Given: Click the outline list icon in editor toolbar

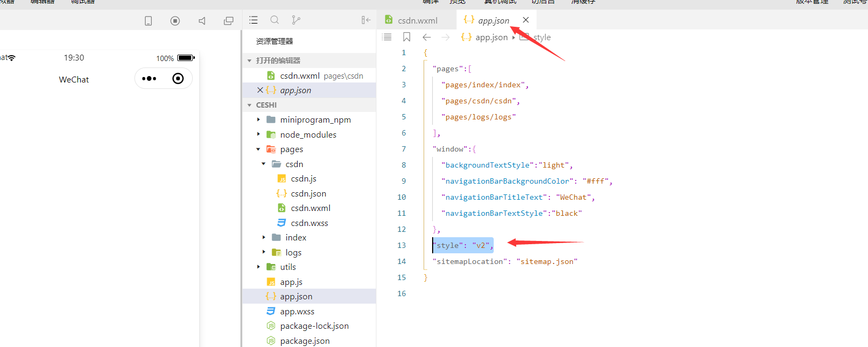Looking at the screenshot, I should pyautogui.click(x=387, y=37).
